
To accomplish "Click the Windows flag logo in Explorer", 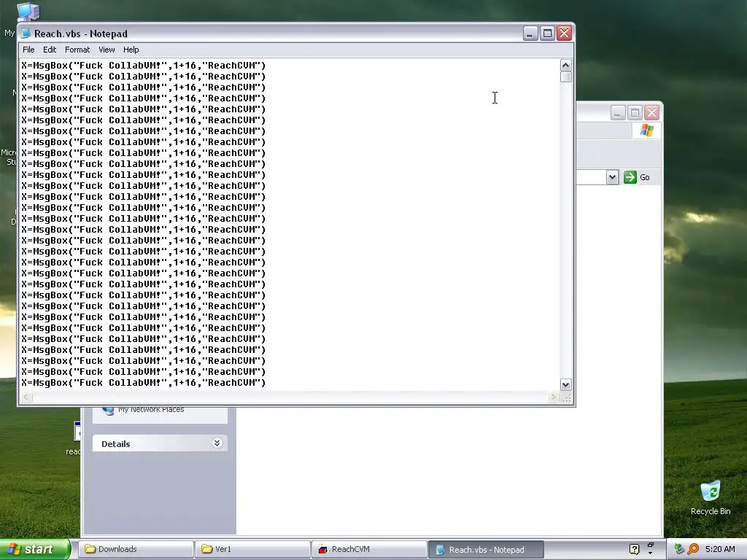I will [646, 131].
